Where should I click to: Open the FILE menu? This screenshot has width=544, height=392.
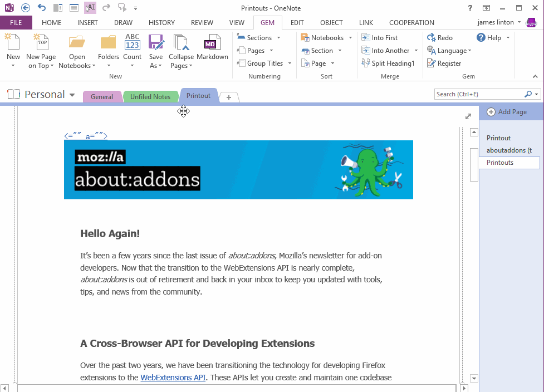tap(16, 22)
